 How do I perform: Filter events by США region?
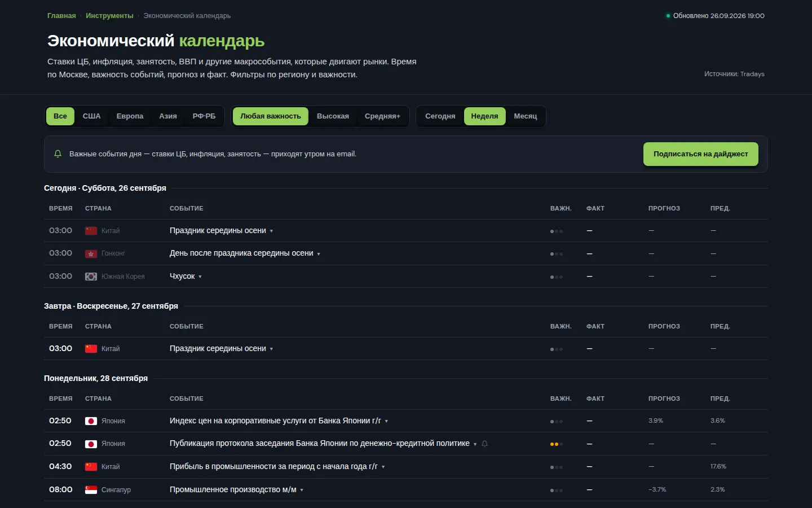[91, 116]
